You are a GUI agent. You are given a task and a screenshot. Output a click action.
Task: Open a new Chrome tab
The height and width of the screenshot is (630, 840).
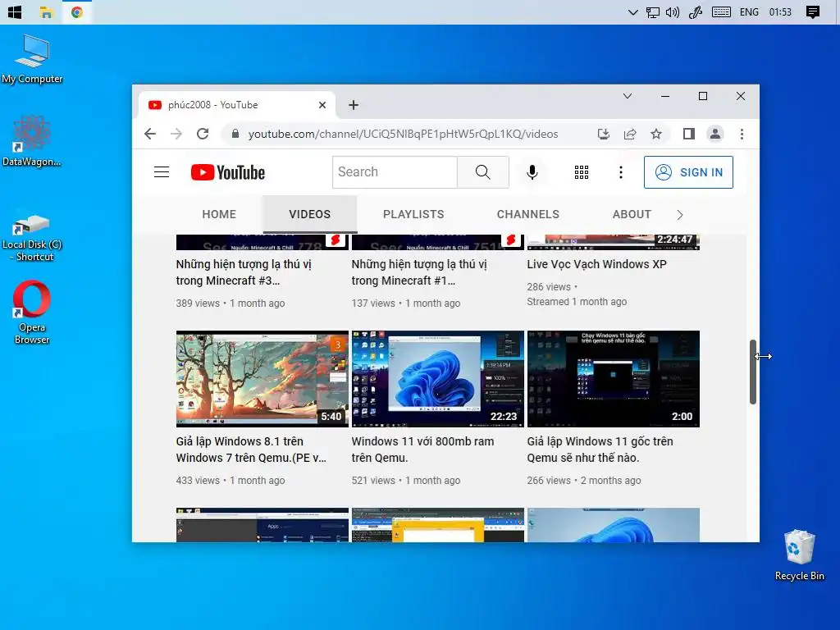pyautogui.click(x=354, y=105)
